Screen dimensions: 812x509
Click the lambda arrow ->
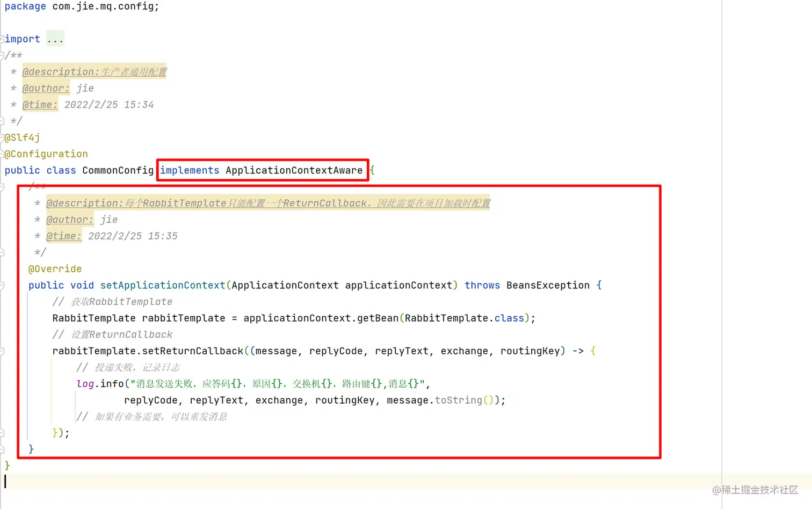578,351
